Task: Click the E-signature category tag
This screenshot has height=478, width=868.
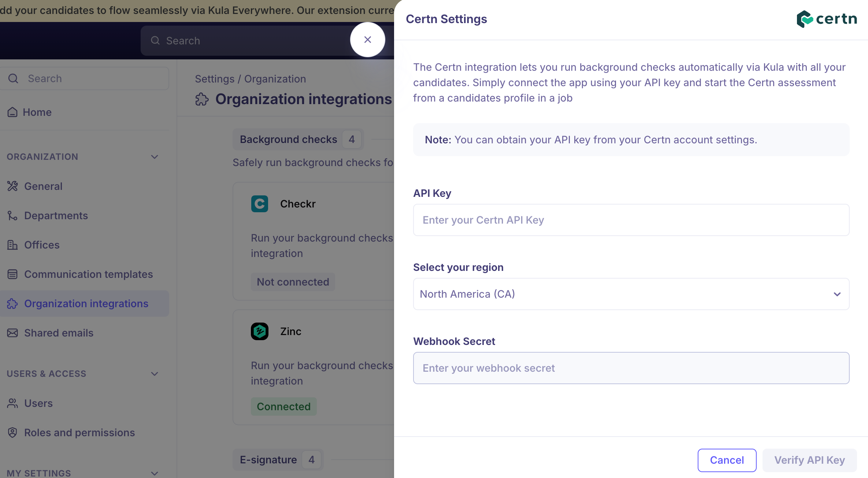Action: (278, 460)
